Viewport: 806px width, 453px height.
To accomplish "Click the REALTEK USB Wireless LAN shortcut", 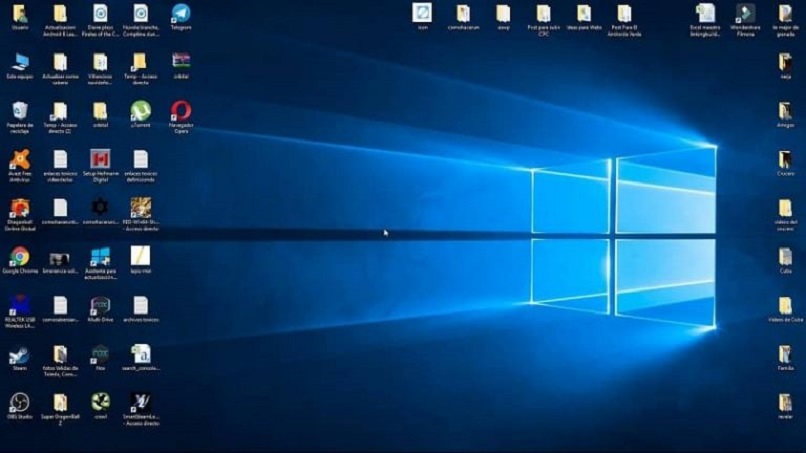I will coord(20,305).
